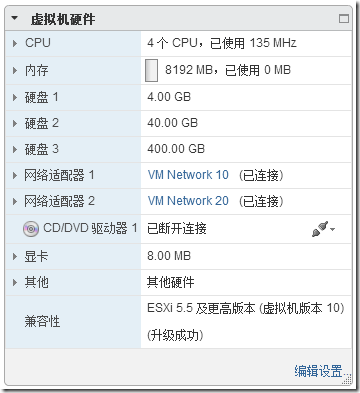Open the VM Network 10 link
This screenshot has width=360, height=393.
(188, 175)
